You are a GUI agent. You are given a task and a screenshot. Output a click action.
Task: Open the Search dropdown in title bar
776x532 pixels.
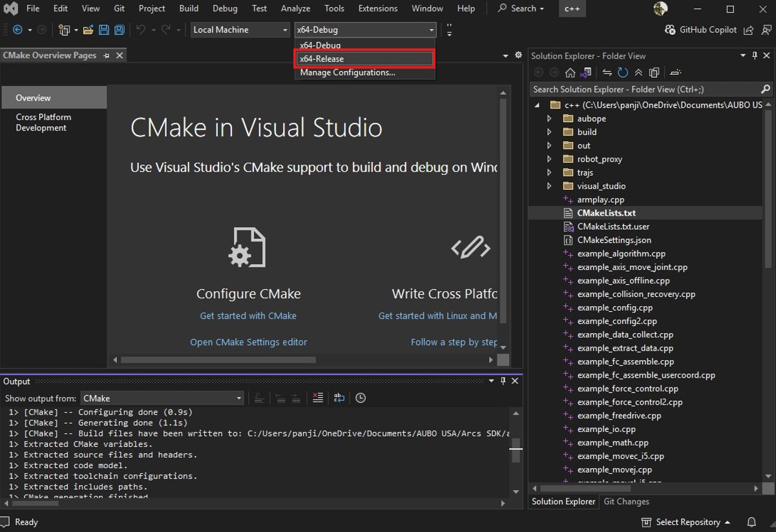[x=521, y=8]
